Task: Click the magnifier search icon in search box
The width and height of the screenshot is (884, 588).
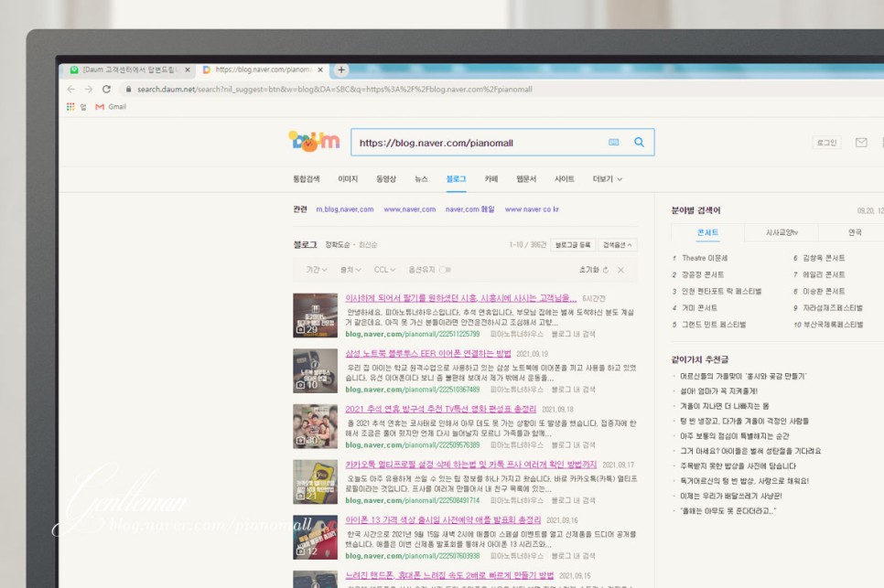Action: [x=639, y=142]
